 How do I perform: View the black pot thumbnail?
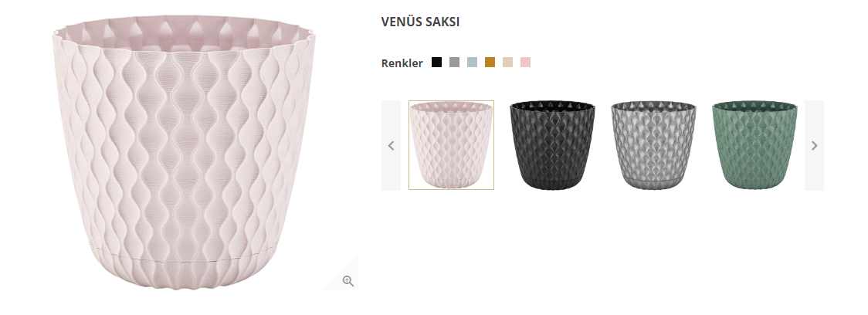(552, 145)
